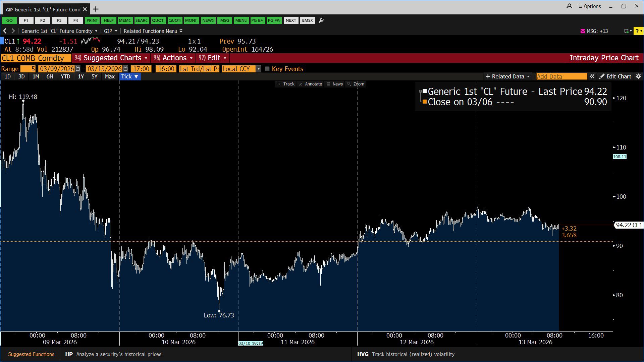Toggle the Annotate chart mode
This screenshot has height=362, width=644.
[310, 84]
